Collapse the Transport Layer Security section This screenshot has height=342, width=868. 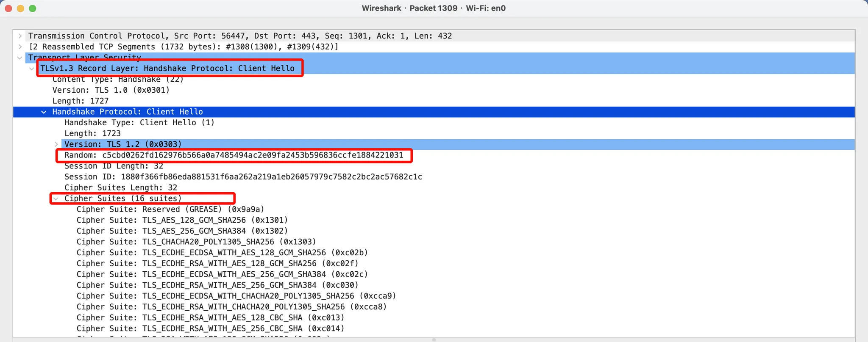pyautogui.click(x=20, y=58)
